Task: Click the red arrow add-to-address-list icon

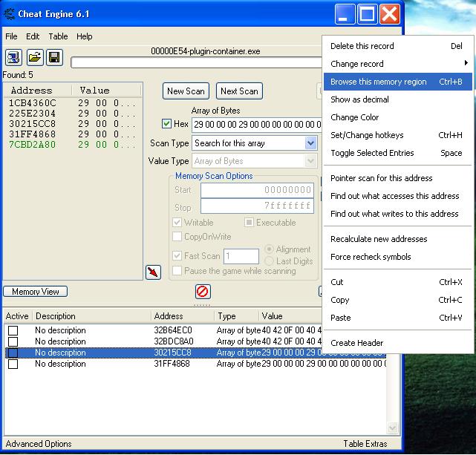Action: (153, 272)
